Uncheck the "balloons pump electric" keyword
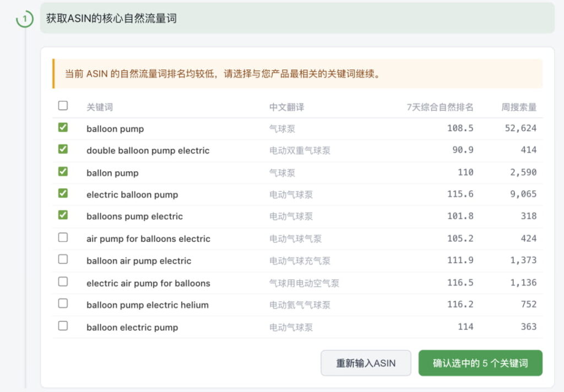Image resolution: width=564 pixels, height=392 pixels. [63, 216]
